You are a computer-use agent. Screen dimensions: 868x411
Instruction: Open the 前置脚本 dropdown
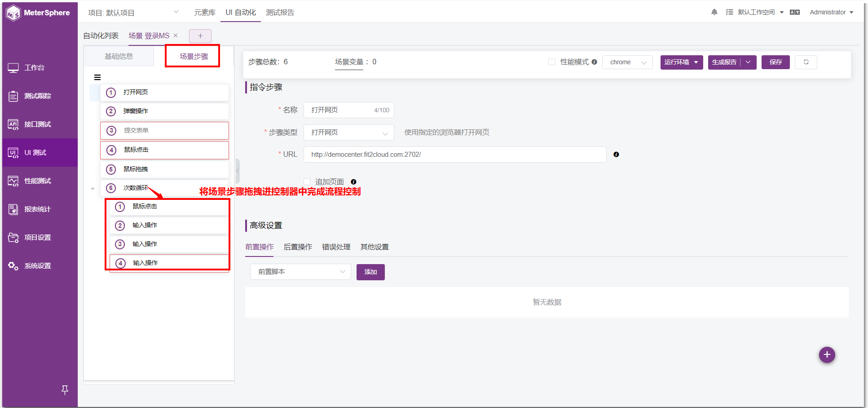coord(300,272)
